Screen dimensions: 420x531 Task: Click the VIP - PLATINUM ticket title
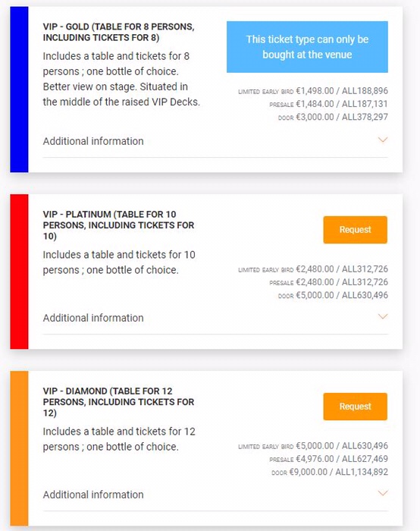click(118, 225)
